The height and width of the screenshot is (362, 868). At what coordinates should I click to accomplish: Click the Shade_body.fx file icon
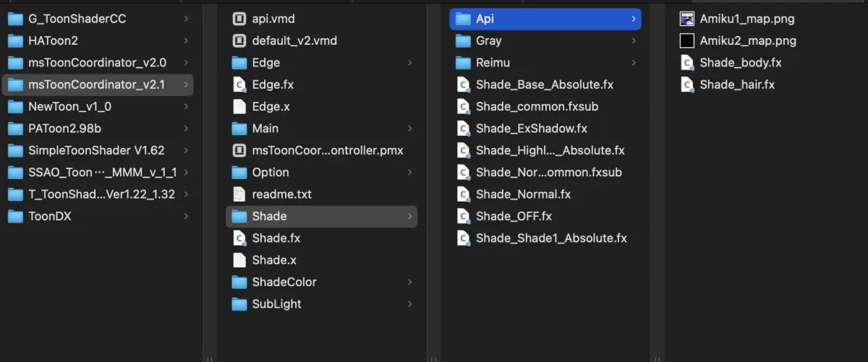tap(687, 63)
